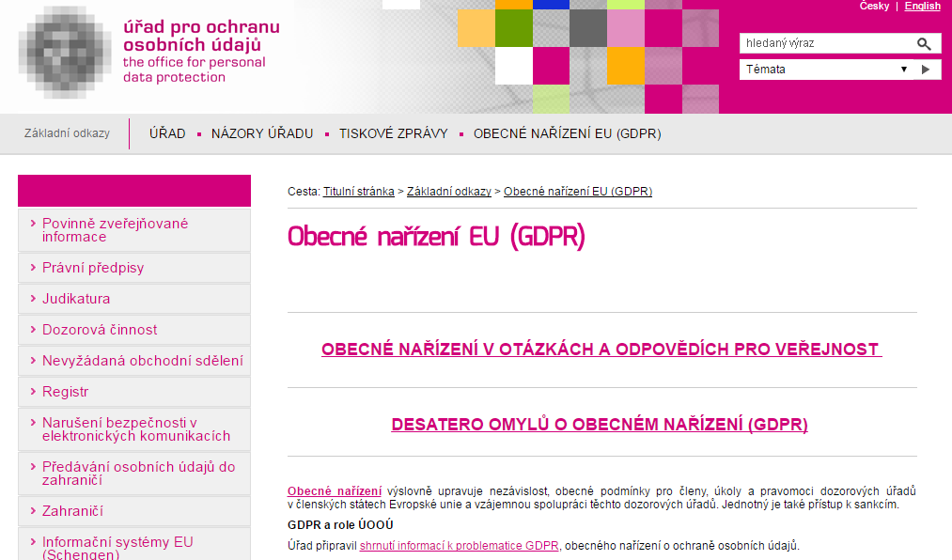Open the TISKOVÉ ZPRÁVY menu item

pyautogui.click(x=394, y=133)
